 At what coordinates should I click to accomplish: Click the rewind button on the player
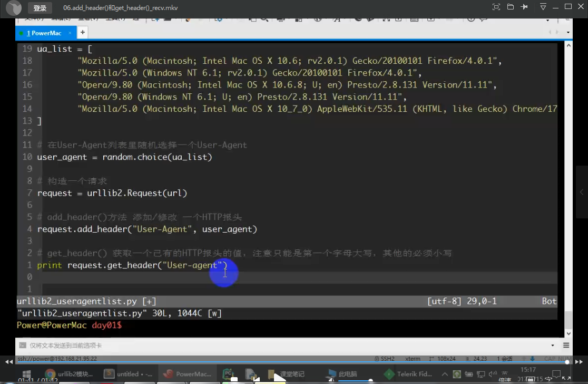click(x=9, y=362)
